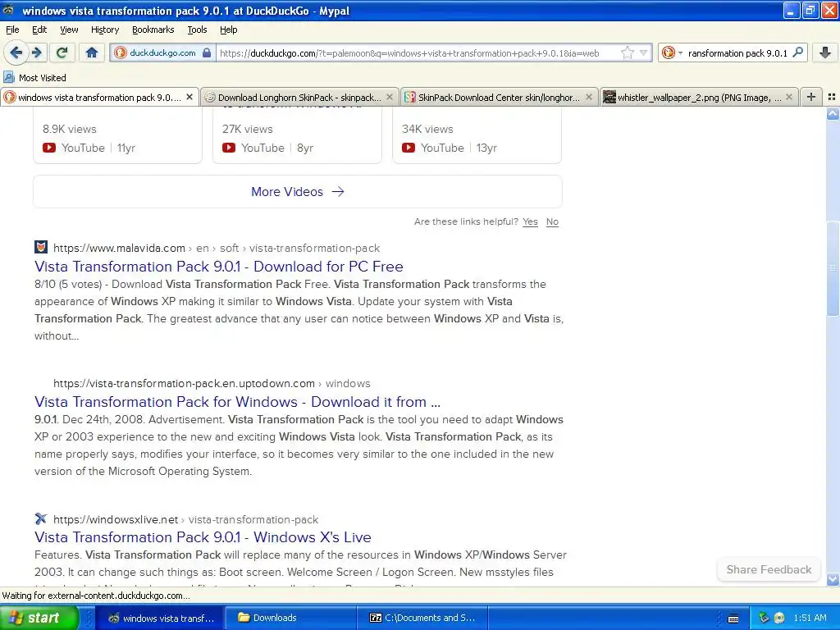Screen dimensions: 840x630
Task: Open the Downloads arrow toolbar icon
Action: pyautogui.click(x=825, y=52)
